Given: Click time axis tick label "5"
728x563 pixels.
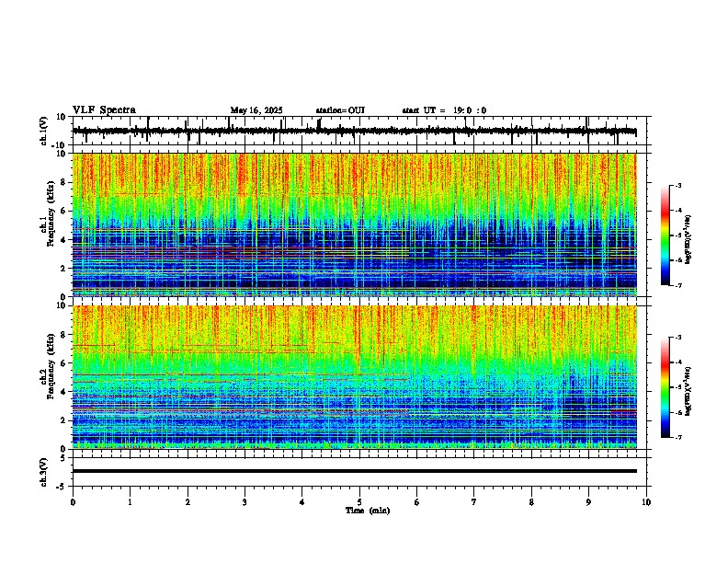Looking at the screenshot, I should 359,502.
